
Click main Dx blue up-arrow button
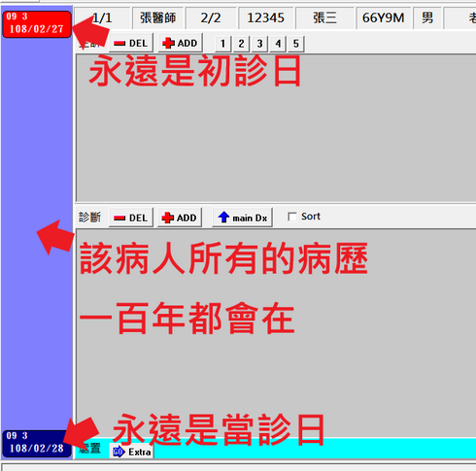[x=242, y=218]
